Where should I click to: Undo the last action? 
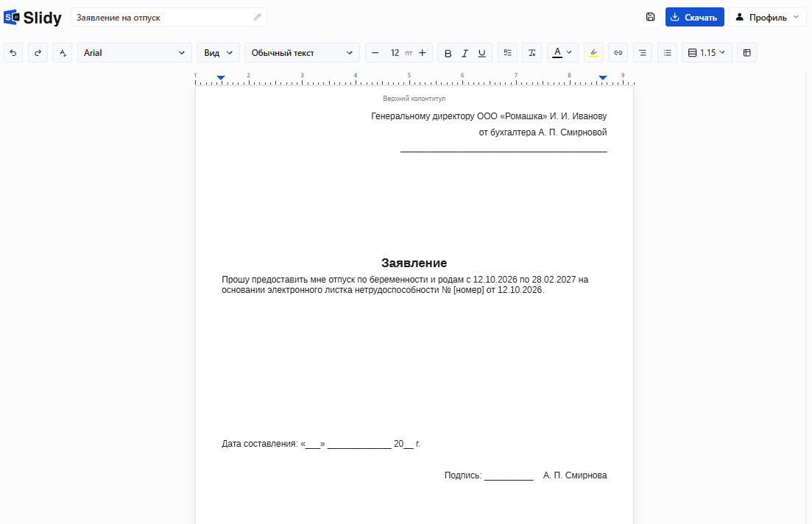(13, 53)
